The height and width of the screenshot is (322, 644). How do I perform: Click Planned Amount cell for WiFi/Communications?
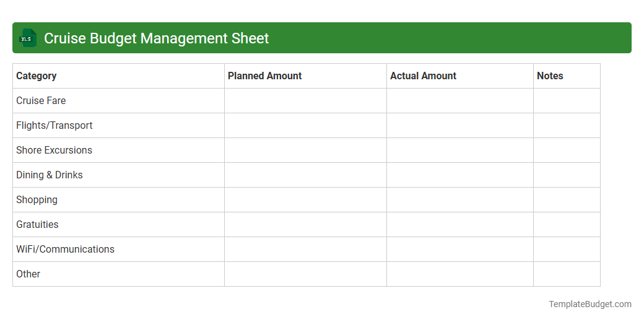305,250
